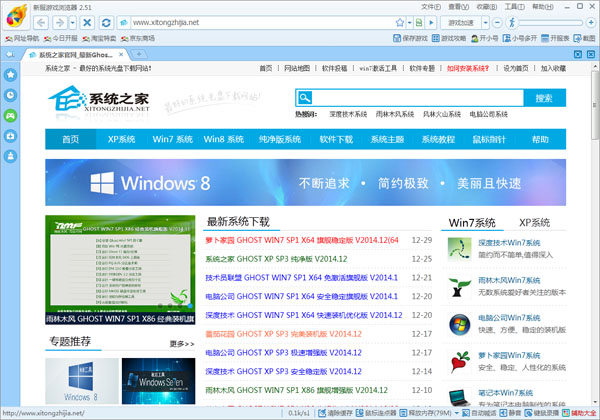
Task: Open the 更多>> link in 专题推荐
Action: [181, 343]
